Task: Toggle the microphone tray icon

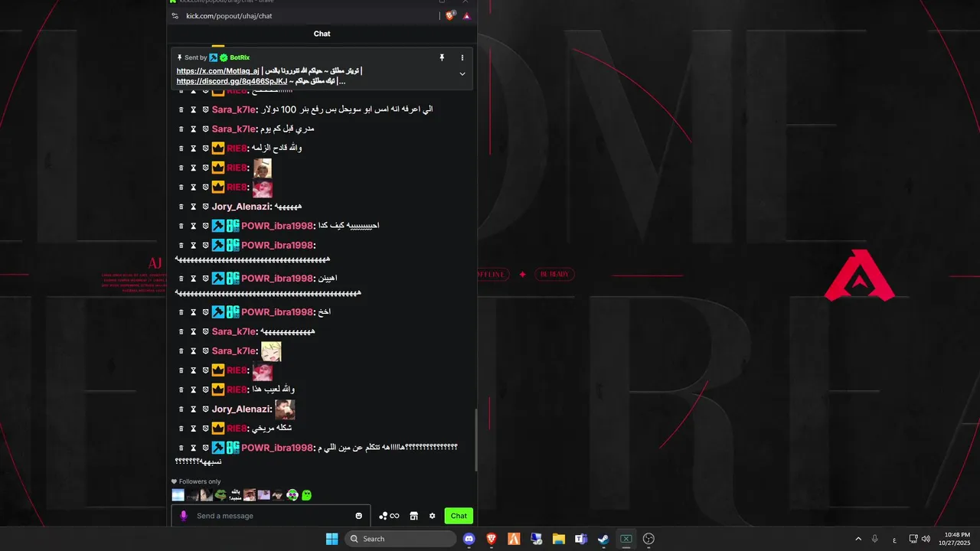Action: pos(874,539)
